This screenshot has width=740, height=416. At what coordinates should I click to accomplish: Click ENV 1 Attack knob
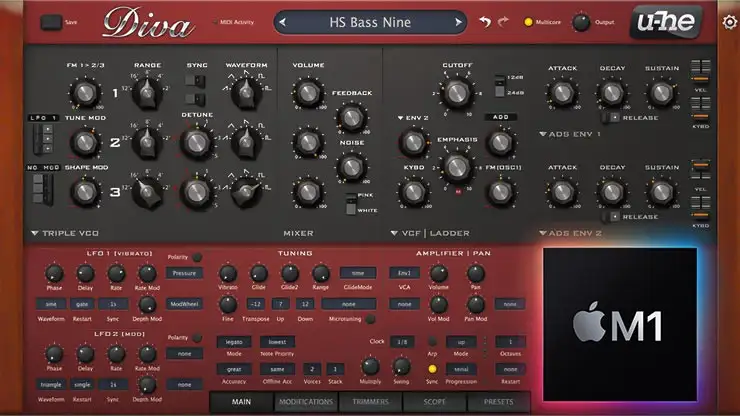click(x=562, y=93)
